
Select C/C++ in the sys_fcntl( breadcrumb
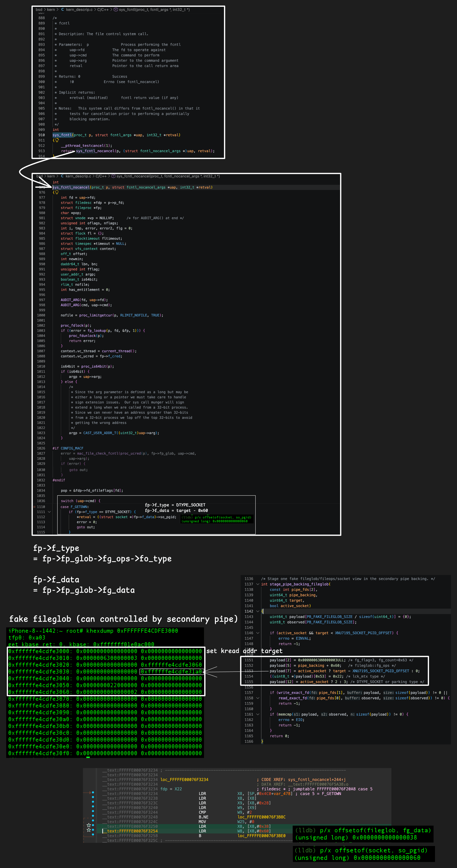click(103, 9)
